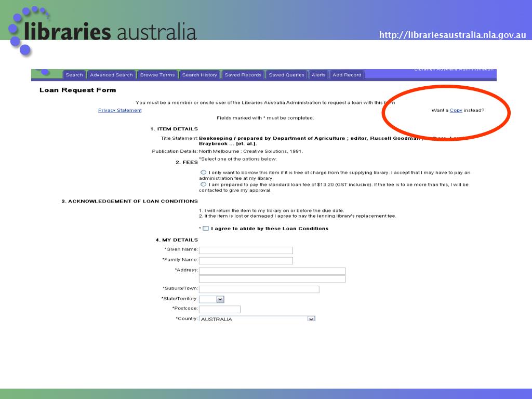The image size is (532, 399).
Task: Click the 'MY DETAILS' section heading
Action: pyautogui.click(x=177, y=240)
